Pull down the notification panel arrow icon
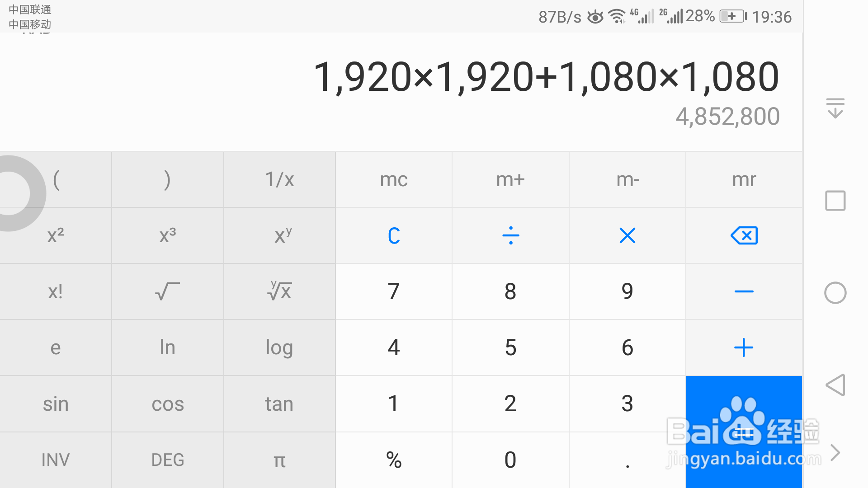The height and width of the screenshot is (488, 868). coord(835,108)
